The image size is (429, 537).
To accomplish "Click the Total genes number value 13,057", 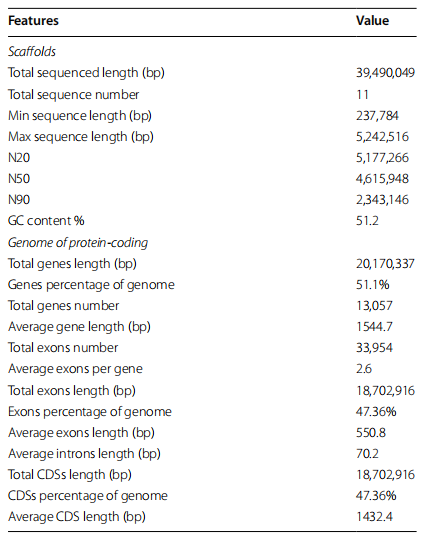I will (x=374, y=305).
